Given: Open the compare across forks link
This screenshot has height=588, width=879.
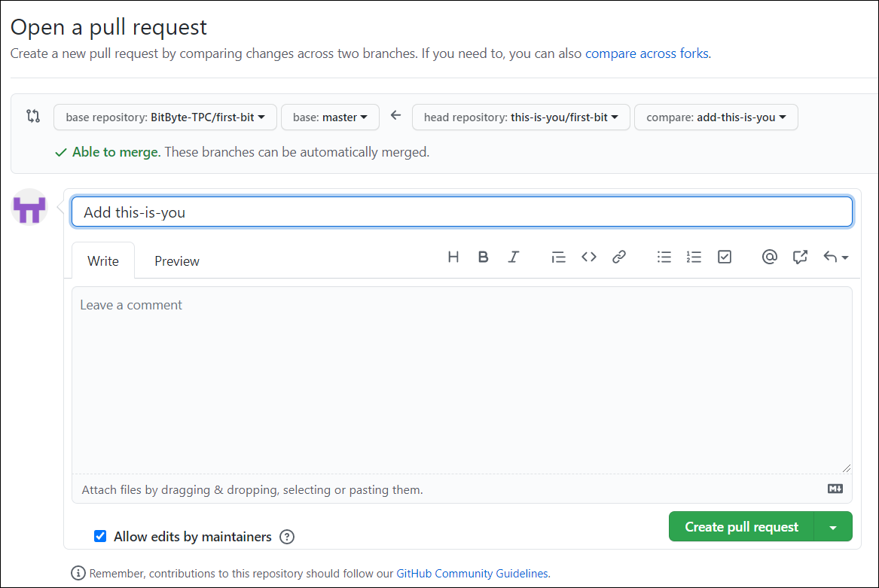Looking at the screenshot, I should click(x=645, y=53).
